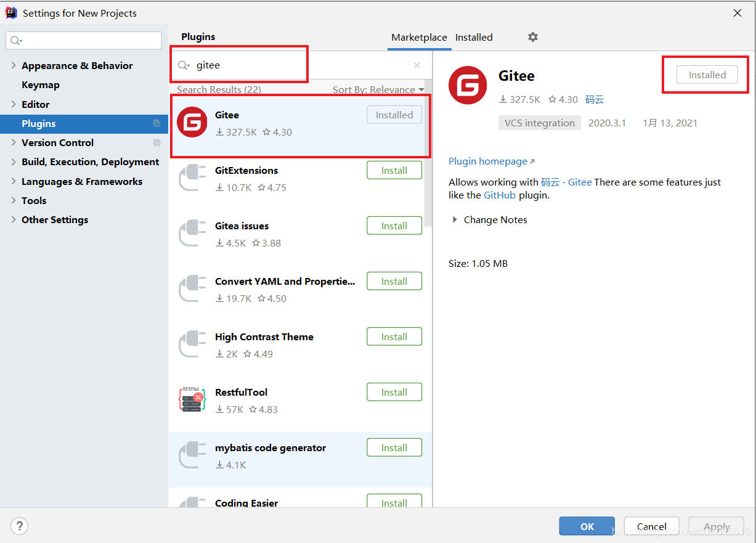Expand the Change Notes section

coord(455,219)
